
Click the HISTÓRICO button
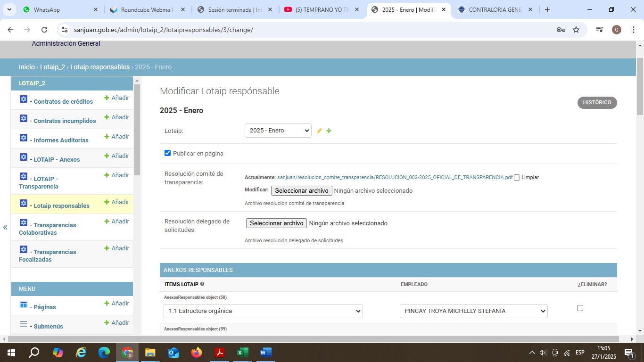click(597, 103)
